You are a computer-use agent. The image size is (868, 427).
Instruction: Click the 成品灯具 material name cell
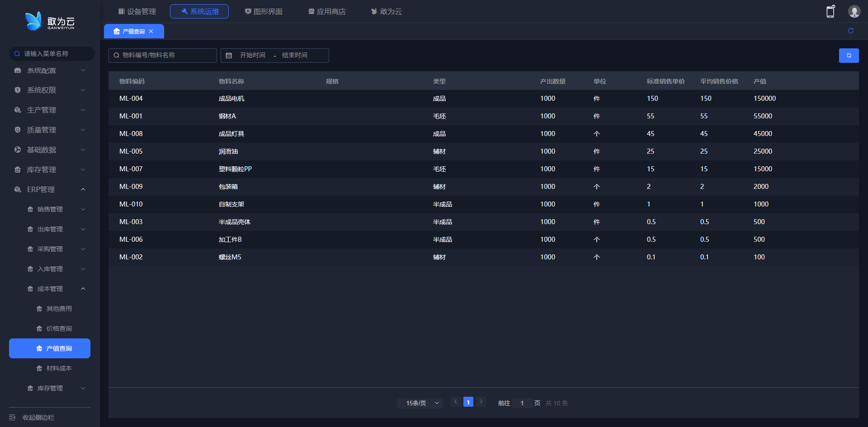click(x=231, y=134)
